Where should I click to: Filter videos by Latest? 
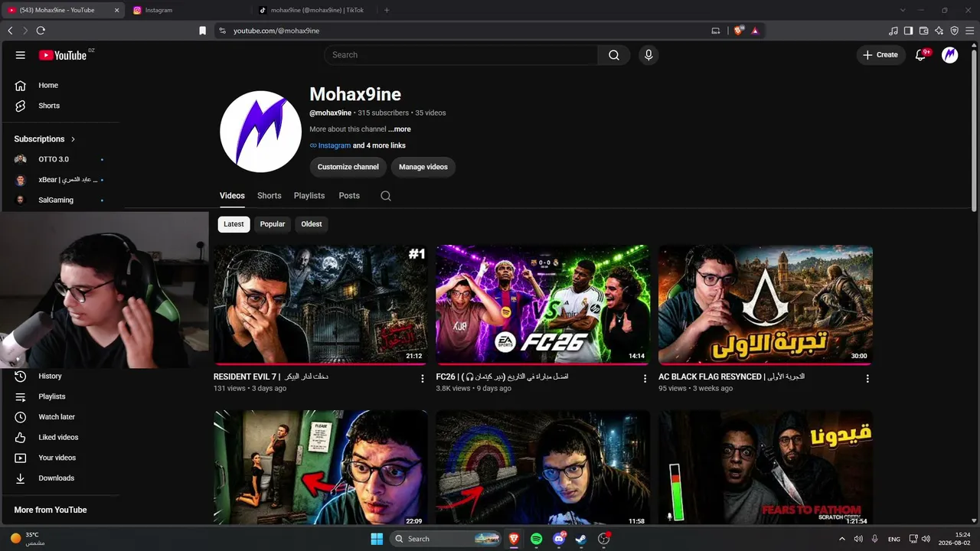(x=234, y=224)
